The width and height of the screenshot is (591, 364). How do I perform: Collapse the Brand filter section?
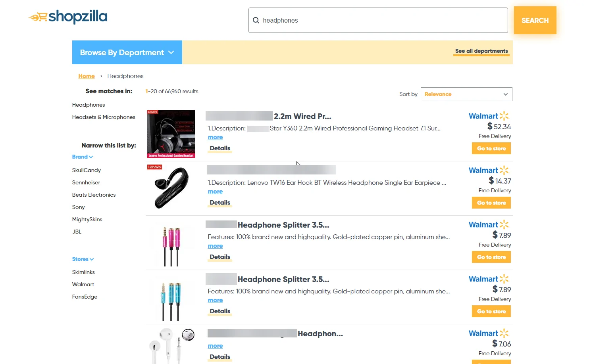point(83,157)
